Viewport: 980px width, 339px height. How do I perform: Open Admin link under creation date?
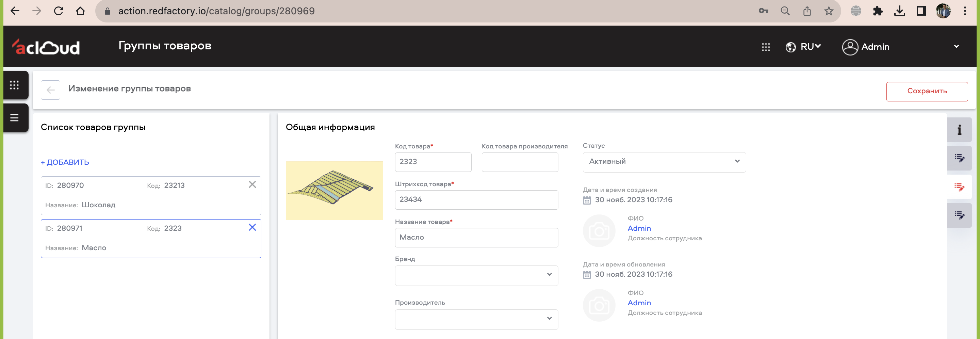click(639, 228)
